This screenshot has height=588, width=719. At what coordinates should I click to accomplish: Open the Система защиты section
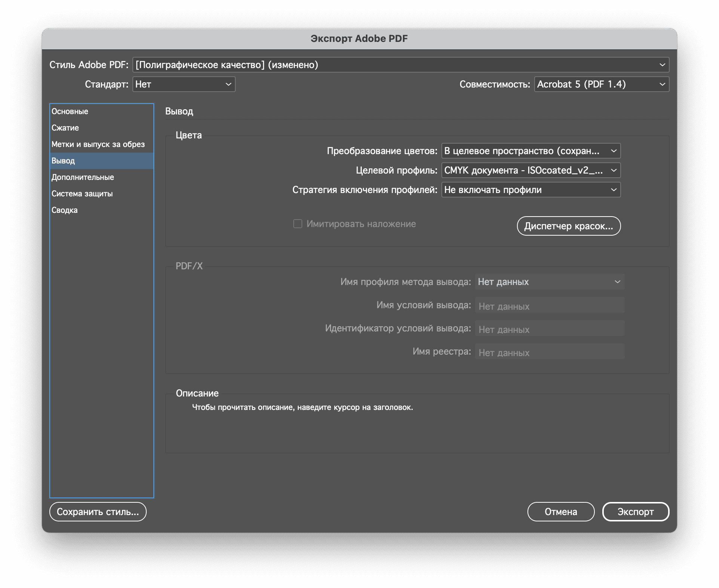point(102,194)
